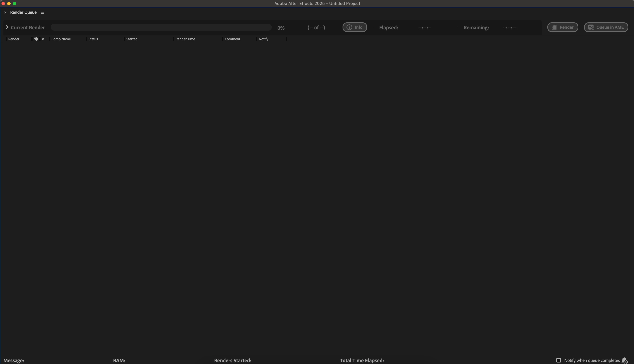
Task: Click the Info button with the i icon
Action: tap(354, 27)
